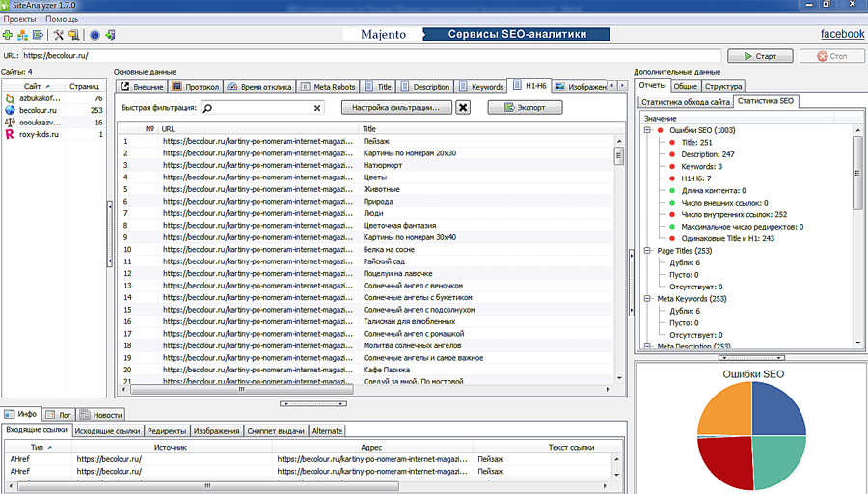The image size is (868, 494).
Task: Switch to the Структура tab
Action: pyautogui.click(x=723, y=86)
